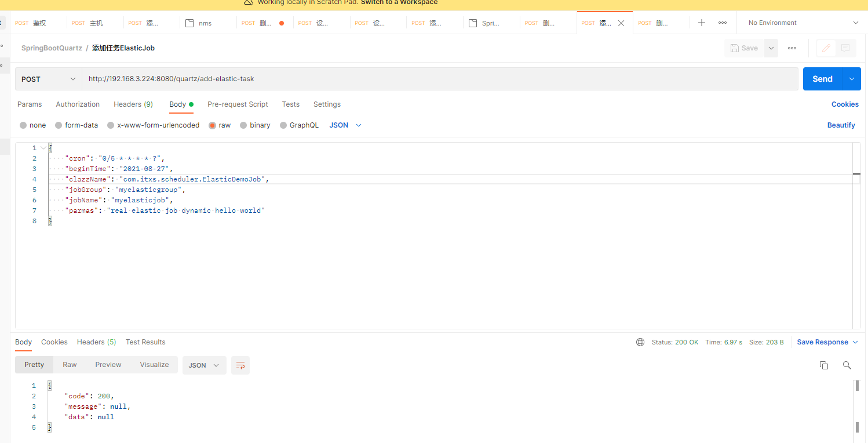Select Visualize response view
Screen dimensions: 868x443
(154, 365)
